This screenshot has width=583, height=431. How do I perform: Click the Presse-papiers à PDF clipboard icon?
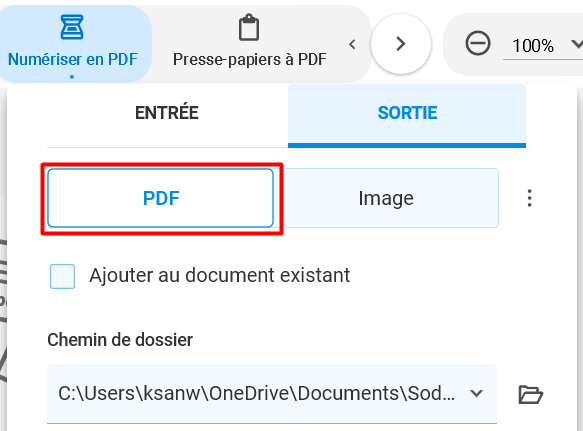coord(249,27)
